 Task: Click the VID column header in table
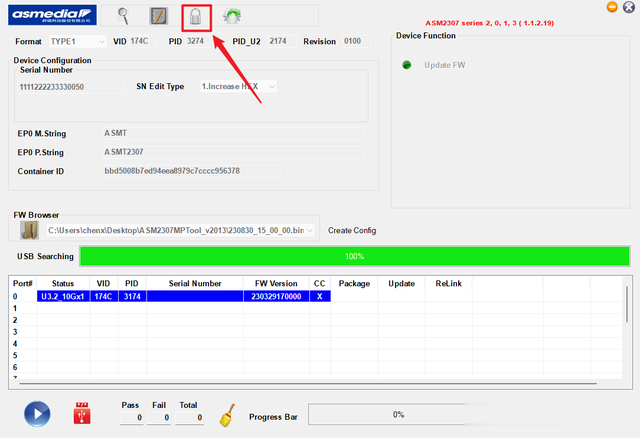tap(103, 283)
